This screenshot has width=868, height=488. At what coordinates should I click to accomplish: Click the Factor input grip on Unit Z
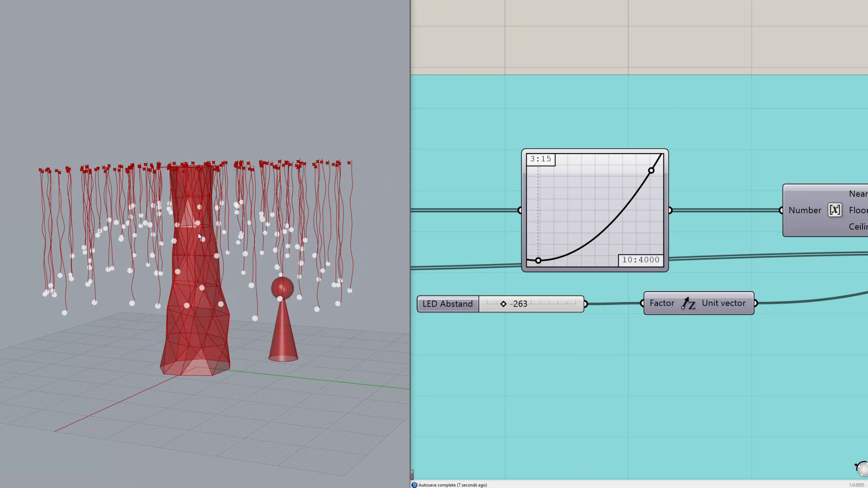point(642,303)
